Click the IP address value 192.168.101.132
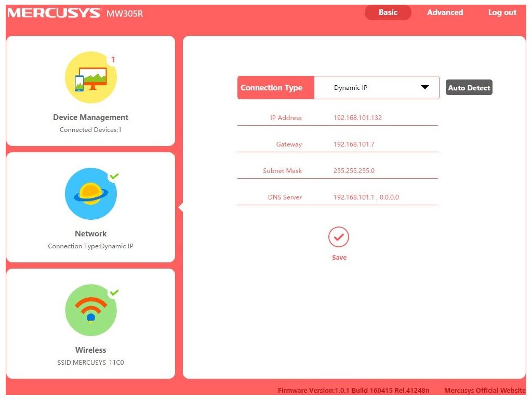The image size is (532, 399). click(357, 118)
